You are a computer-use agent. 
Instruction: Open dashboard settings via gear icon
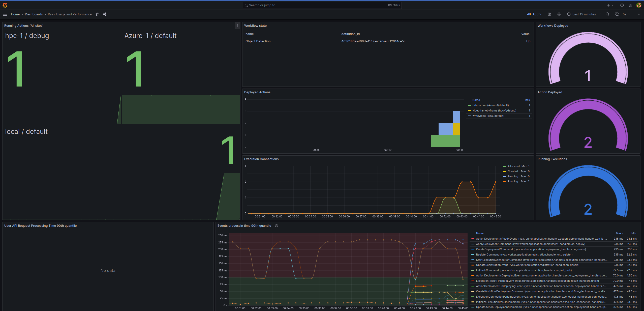point(559,14)
